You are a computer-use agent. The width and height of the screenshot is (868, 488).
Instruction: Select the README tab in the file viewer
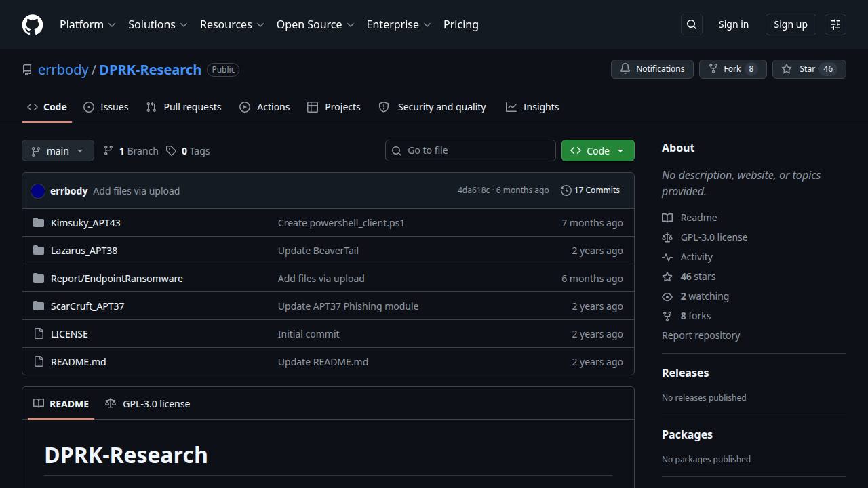(x=61, y=403)
